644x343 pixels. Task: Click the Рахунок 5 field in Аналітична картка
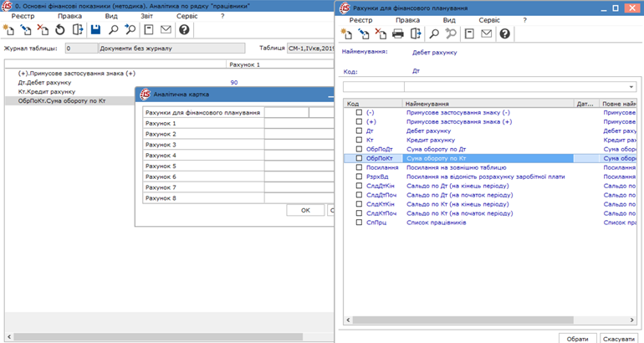[x=299, y=166]
